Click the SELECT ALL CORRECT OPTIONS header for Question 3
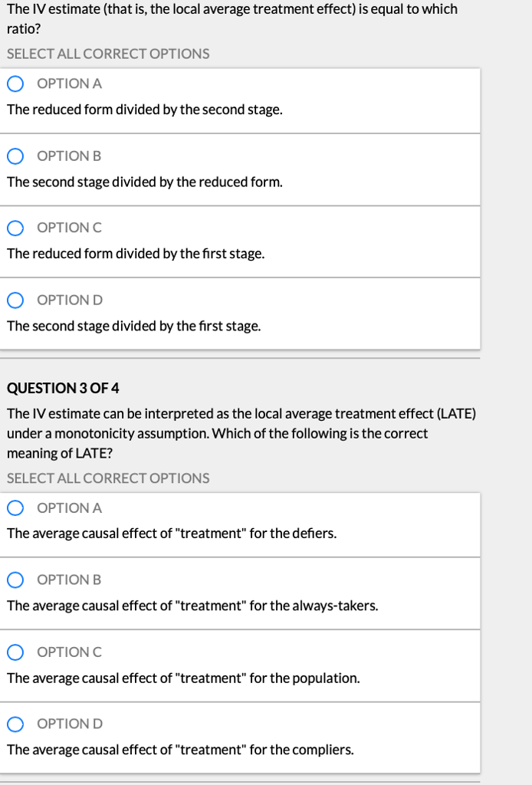This screenshot has height=785, width=532. pos(107,478)
